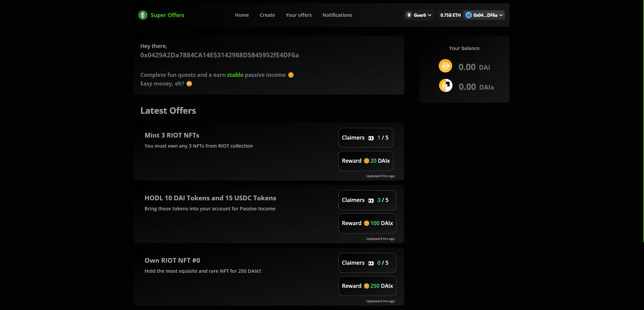Viewport: 644px width, 310px height.
Task: Navigate to Your offers
Action: coord(299,15)
